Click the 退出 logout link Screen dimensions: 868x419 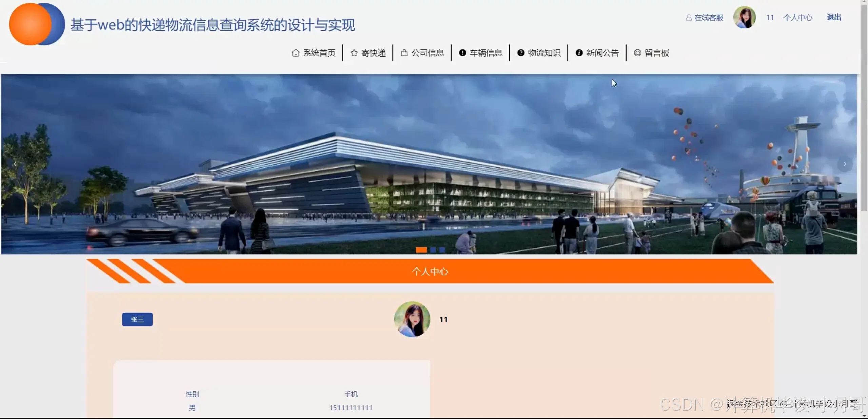pyautogui.click(x=833, y=17)
